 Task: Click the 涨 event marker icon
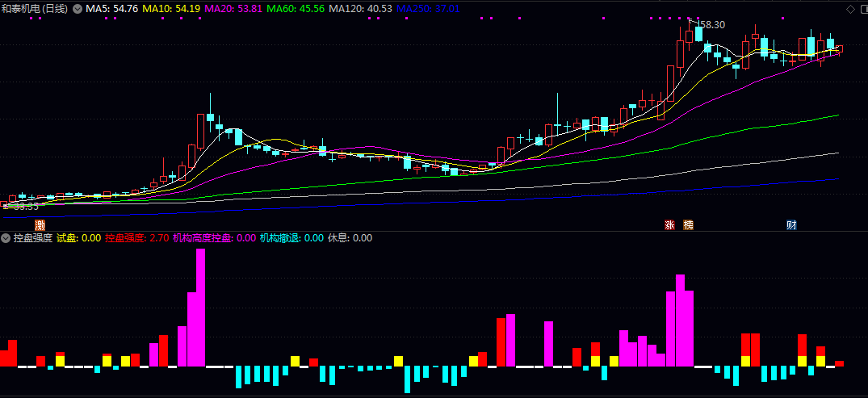(670, 224)
